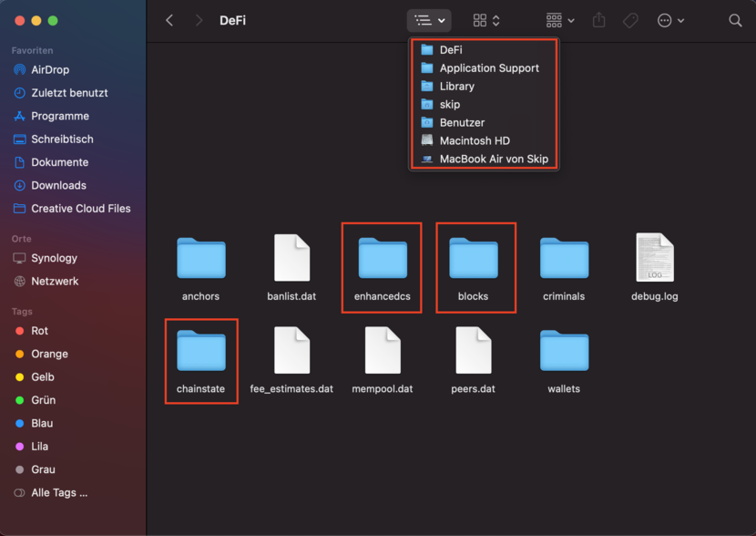Image resolution: width=756 pixels, height=536 pixels.
Task: Click the Share icon in the toolbar
Action: pyautogui.click(x=598, y=20)
